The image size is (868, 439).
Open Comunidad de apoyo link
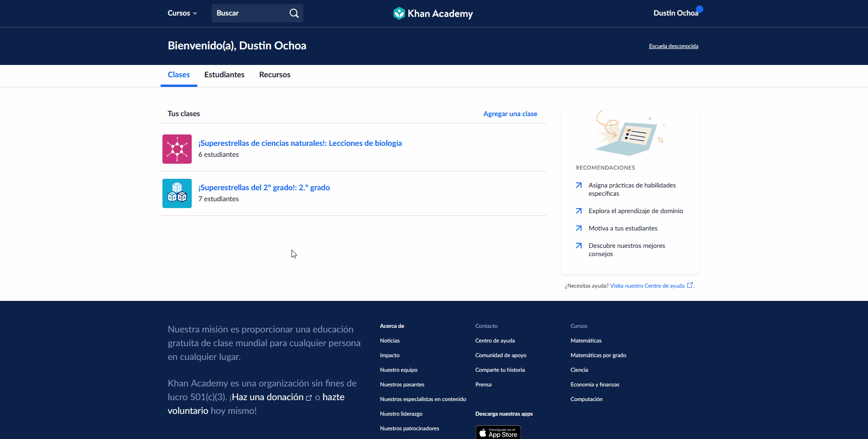click(501, 355)
